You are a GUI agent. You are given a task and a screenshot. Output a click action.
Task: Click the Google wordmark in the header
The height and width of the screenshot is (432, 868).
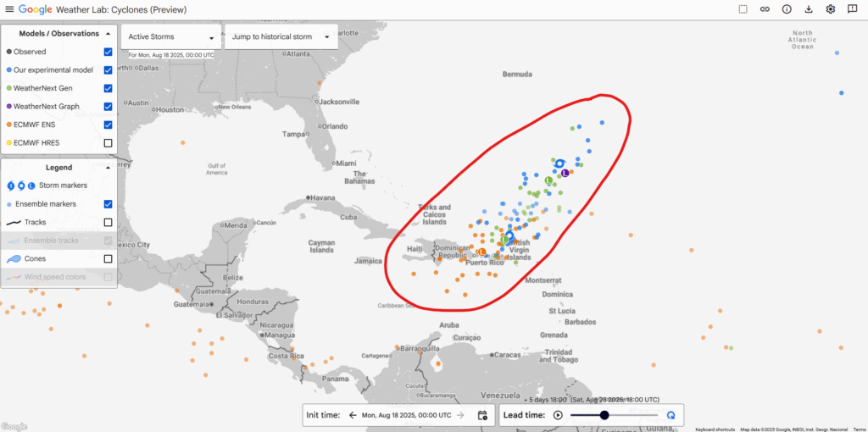[36, 9]
